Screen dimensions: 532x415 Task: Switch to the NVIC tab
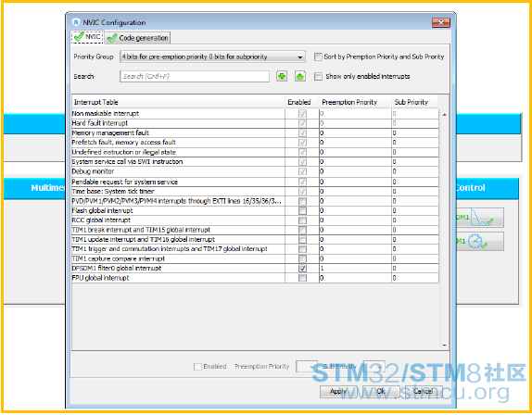[87, 37]
